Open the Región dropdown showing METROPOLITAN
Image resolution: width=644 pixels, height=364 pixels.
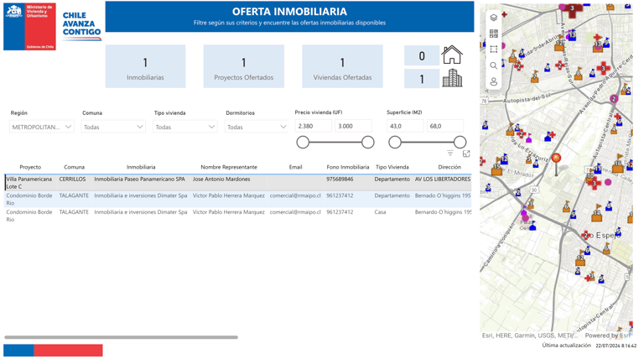click(x=41, y=127)
